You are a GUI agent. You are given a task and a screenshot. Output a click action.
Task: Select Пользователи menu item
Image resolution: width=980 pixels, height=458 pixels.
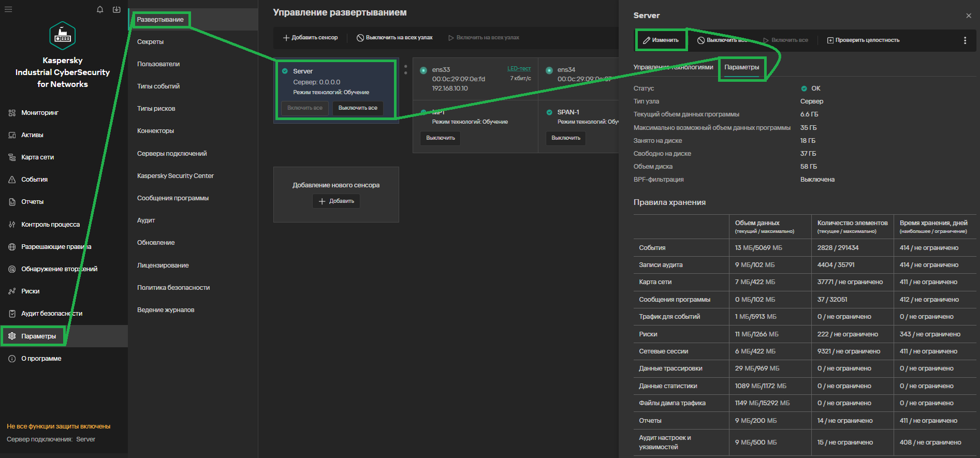[x=158, y=64]
